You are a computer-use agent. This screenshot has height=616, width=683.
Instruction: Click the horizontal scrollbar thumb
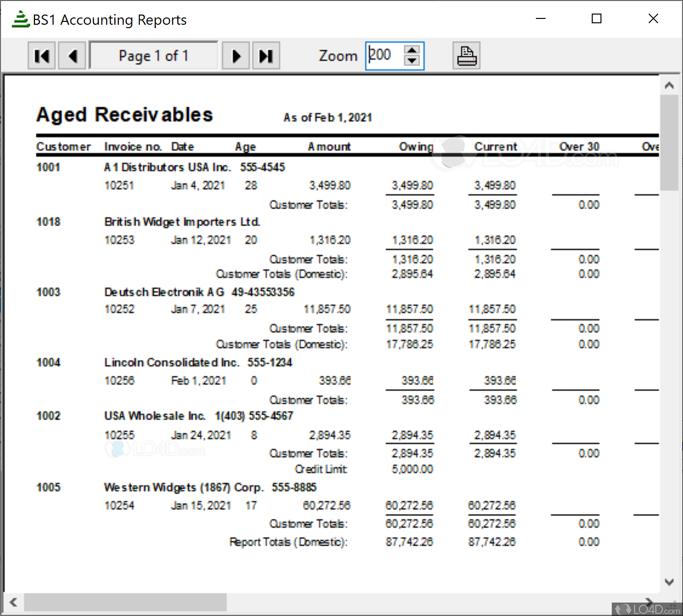[x=125, y=602]
